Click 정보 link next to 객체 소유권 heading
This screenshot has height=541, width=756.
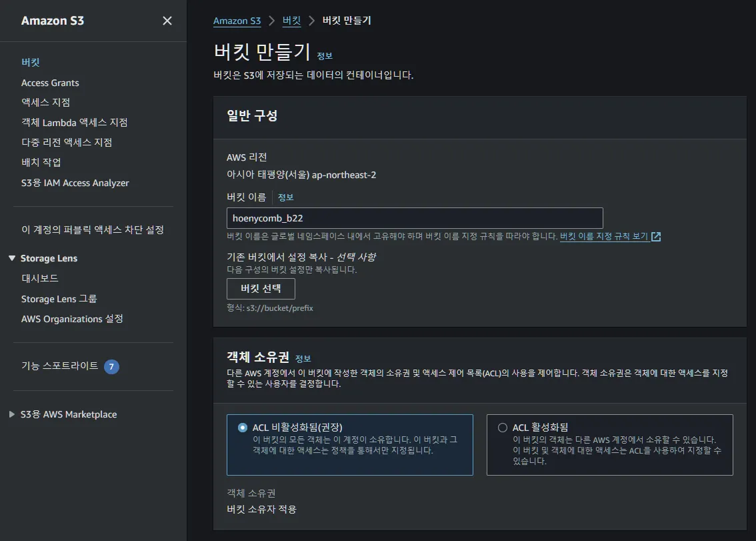(x=303, y=359)
